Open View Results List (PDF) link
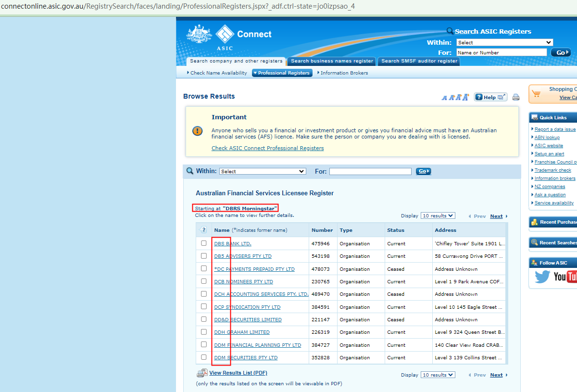 238,373
